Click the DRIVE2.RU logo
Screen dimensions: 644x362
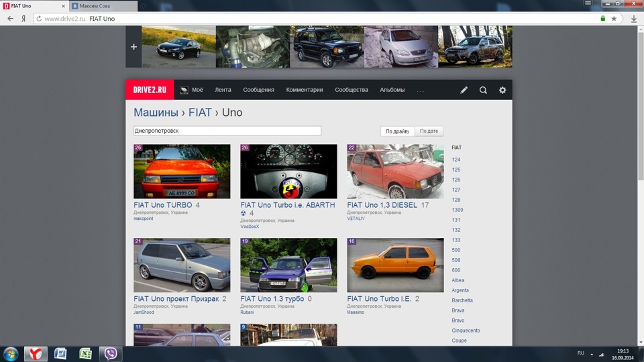click(150, 89)
